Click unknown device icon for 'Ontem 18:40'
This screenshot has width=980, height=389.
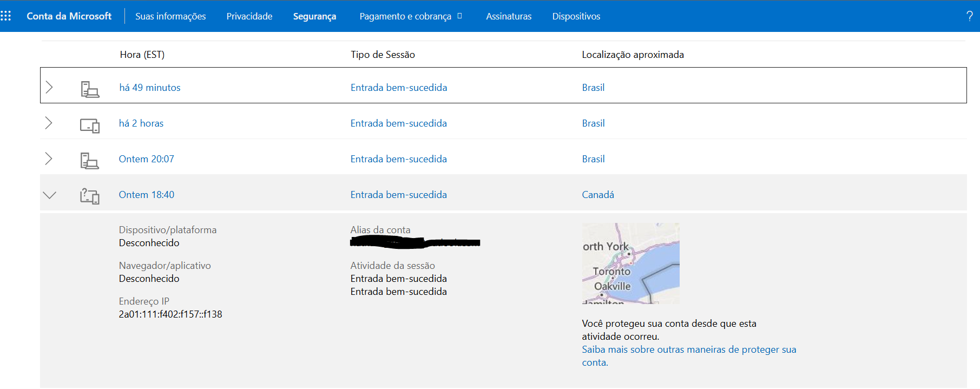point(90,196)
